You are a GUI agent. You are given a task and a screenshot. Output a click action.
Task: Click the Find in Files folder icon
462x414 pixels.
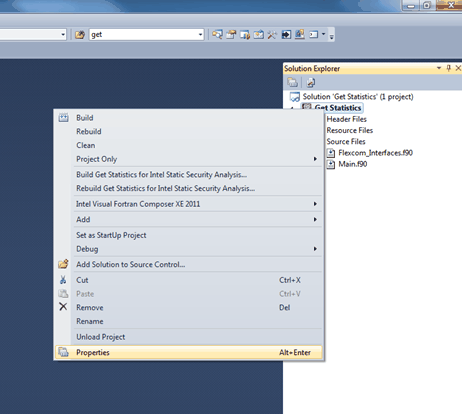pos(80,34)
